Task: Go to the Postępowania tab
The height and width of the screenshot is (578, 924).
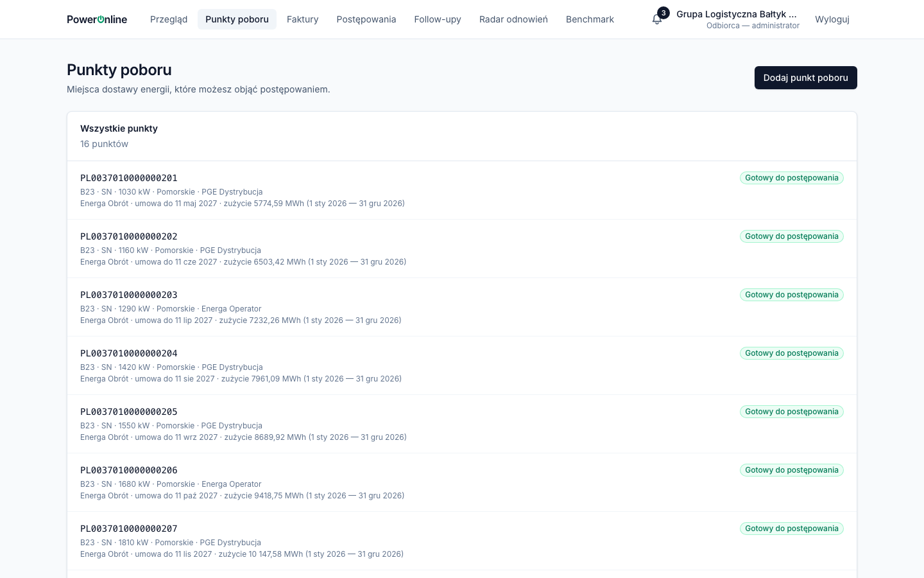Action: point(366,19)
